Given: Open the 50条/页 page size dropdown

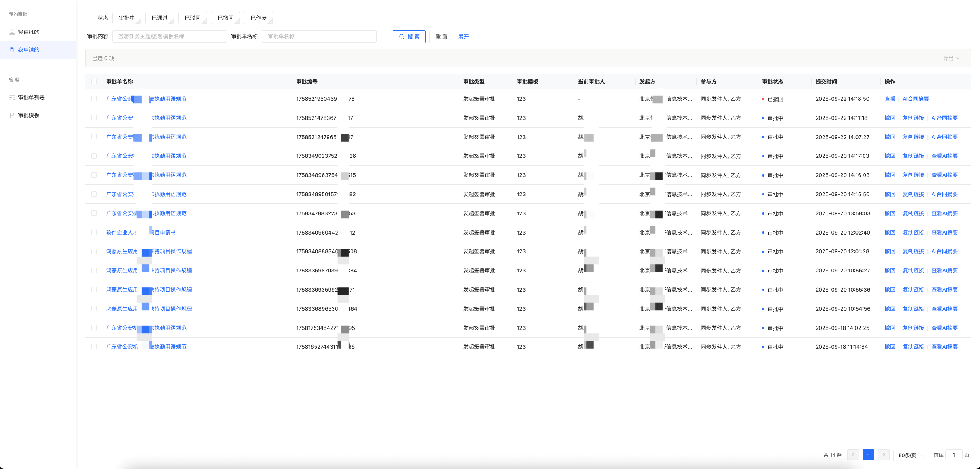Looking at the screenshot, I should tap(910, 455).
